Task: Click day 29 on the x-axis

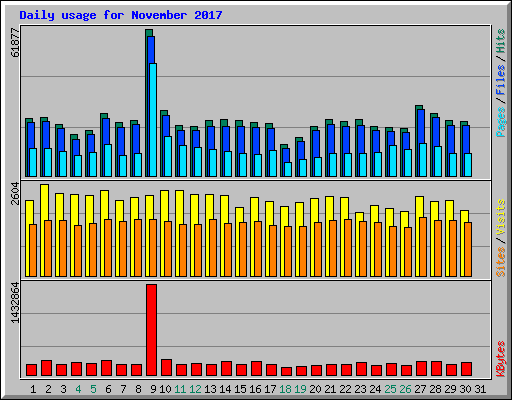Action: click(450, 389)
